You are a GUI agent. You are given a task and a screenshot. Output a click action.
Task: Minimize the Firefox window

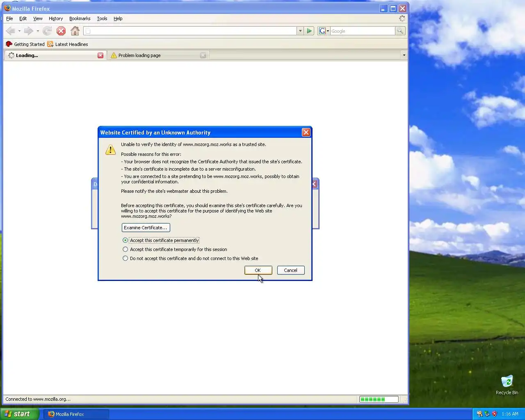[383, 8]
